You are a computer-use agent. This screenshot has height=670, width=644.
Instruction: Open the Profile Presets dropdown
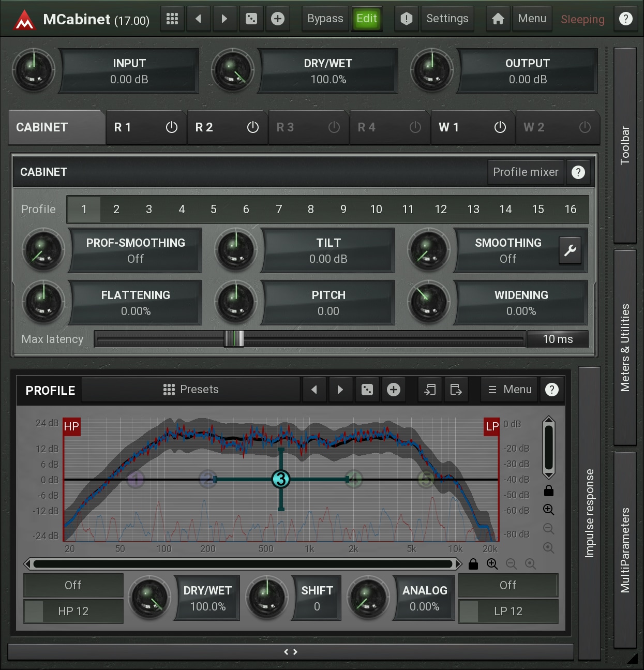click(x=191, y=390)
